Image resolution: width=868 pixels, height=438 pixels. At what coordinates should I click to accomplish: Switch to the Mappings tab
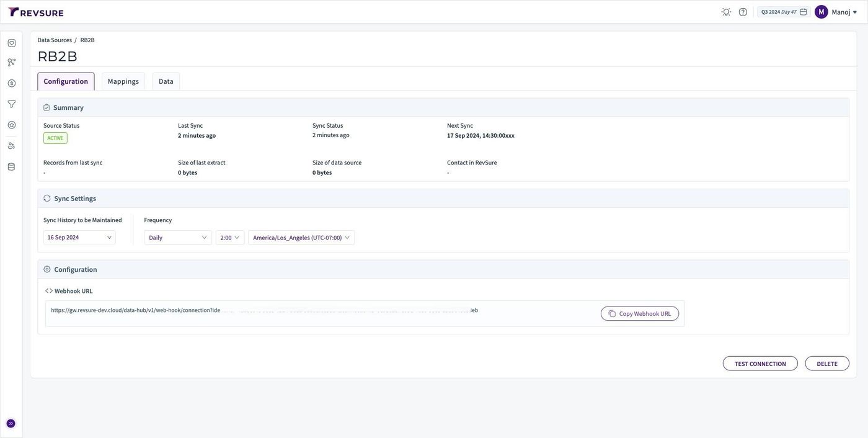123,81
